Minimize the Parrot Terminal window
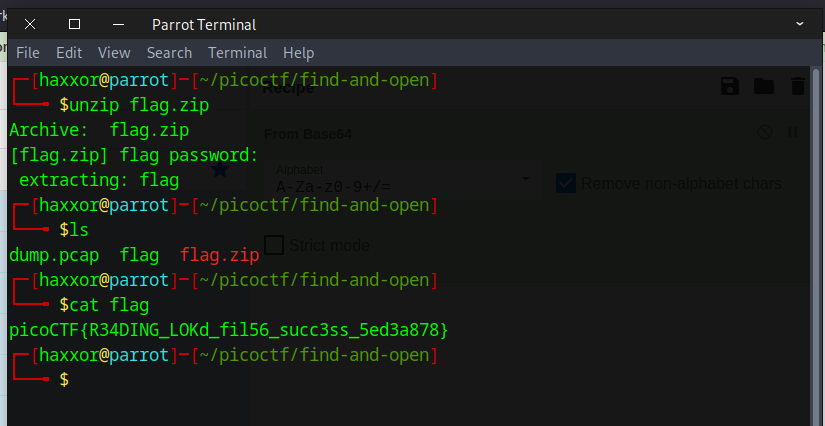 [118, 24]
